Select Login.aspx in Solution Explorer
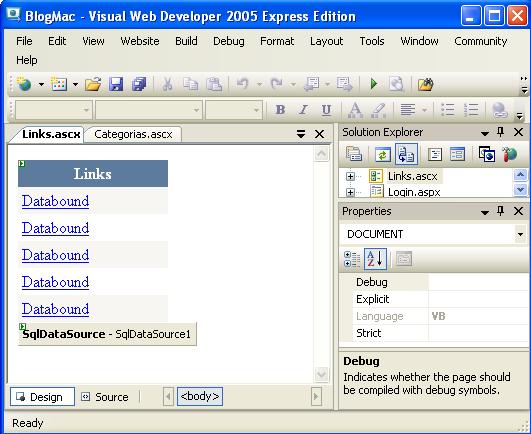This screenshot has height=434, width=531. point(414,192)
